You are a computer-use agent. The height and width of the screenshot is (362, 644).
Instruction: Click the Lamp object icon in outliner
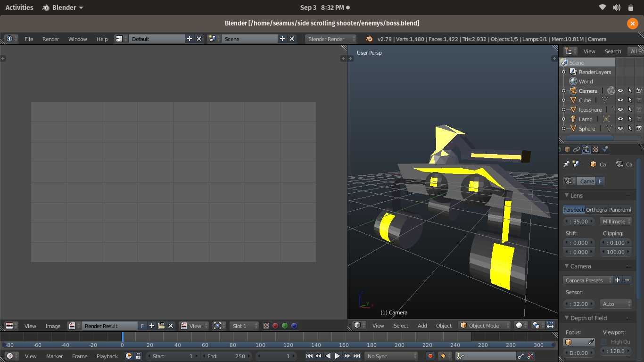[573, 119]
